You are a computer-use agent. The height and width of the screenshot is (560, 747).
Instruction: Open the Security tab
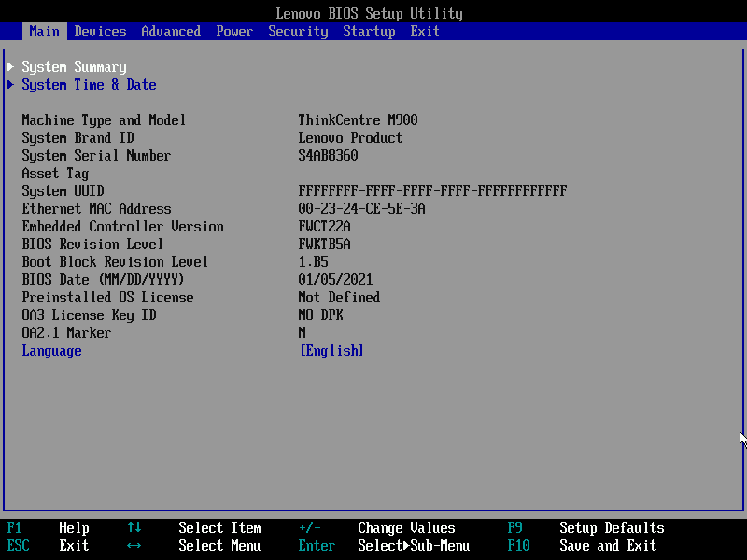coord(298,32)
